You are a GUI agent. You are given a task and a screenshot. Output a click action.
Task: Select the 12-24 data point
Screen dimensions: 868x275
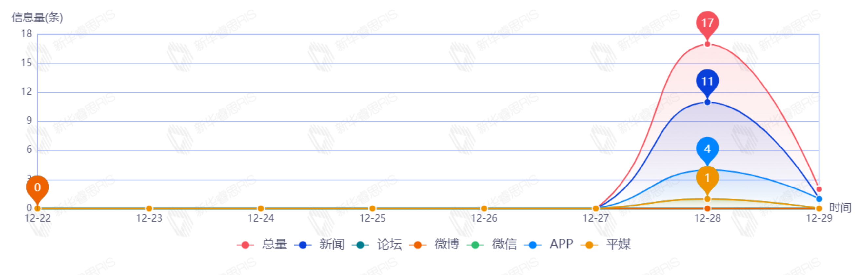click(x=261, y=208)
